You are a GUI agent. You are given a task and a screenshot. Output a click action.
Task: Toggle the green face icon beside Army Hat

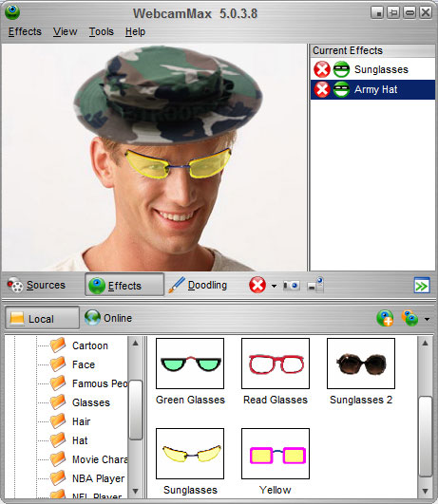click(x=341, y=89)
